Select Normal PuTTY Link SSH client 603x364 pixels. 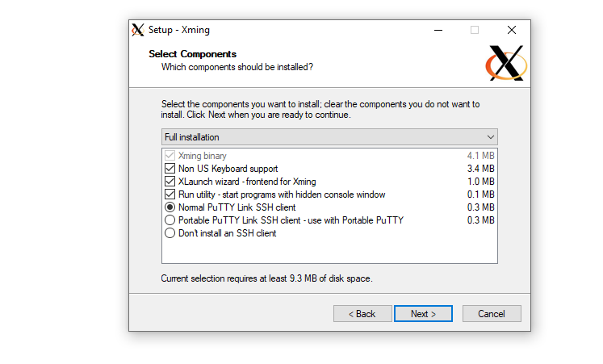[170, 207]
